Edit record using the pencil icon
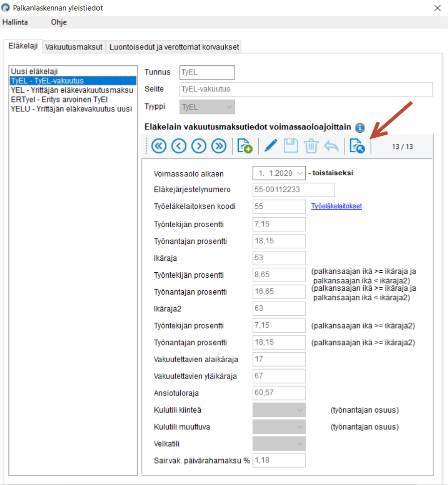The image size is (448, 485). (x=271, y=146)
